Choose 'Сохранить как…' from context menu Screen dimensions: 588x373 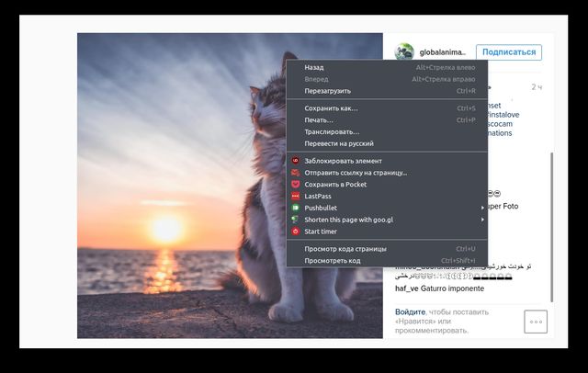pyautogui.click(x=331, y=108)
